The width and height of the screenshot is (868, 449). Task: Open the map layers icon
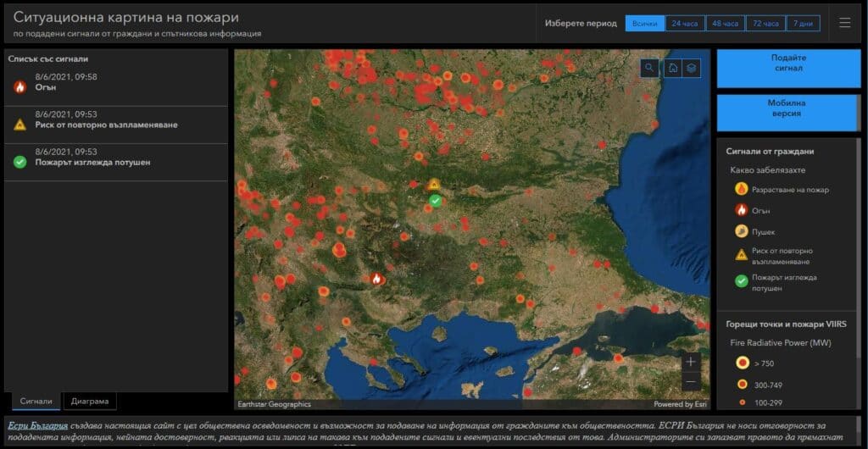tap(692, 68)
